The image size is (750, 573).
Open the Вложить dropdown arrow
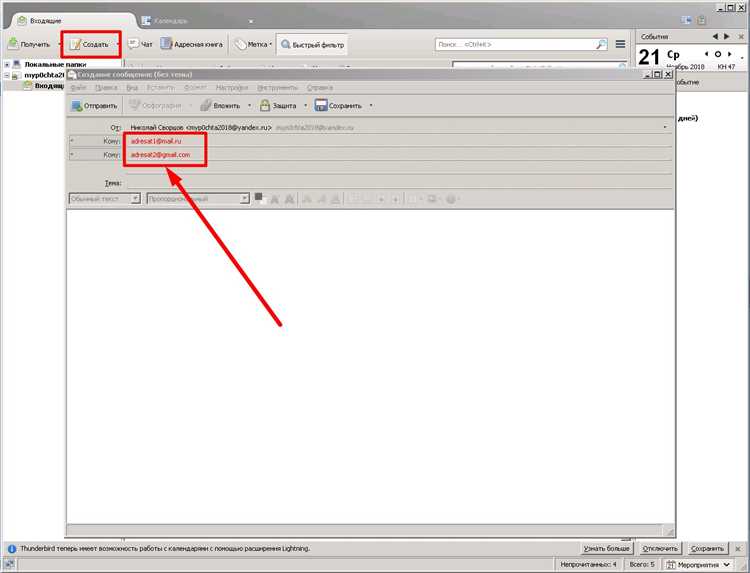[249, 105]
